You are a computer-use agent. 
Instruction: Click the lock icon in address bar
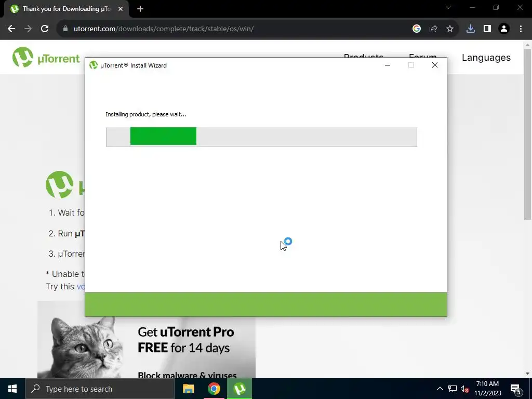tap(65, 29)
